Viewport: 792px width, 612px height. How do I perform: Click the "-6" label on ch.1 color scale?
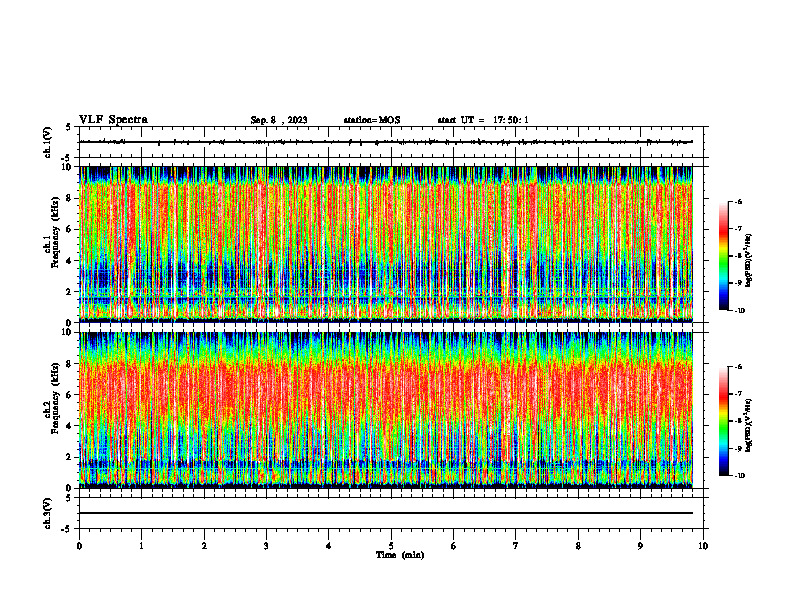(x=739, y=202)
